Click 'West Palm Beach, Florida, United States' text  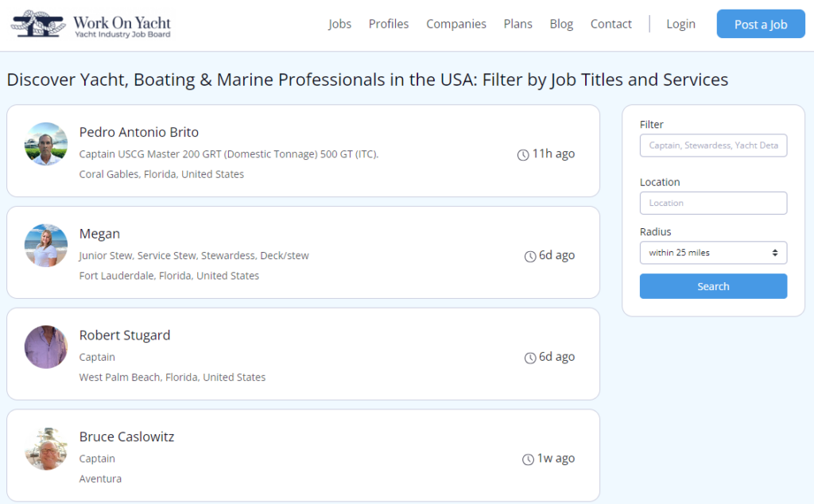click(172, 378)
